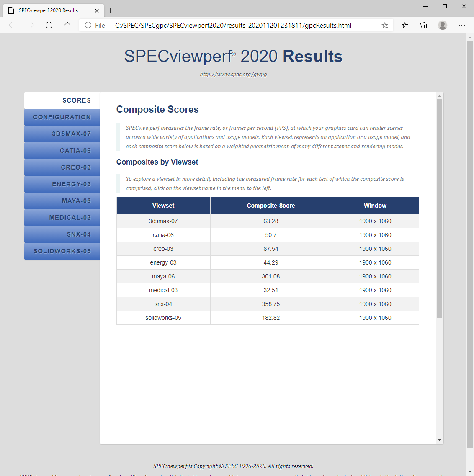Image resolution: width=474 pixels, height=476 pixels.
Task: Click the page scrollbar up arrow
Action: [470, 37]
